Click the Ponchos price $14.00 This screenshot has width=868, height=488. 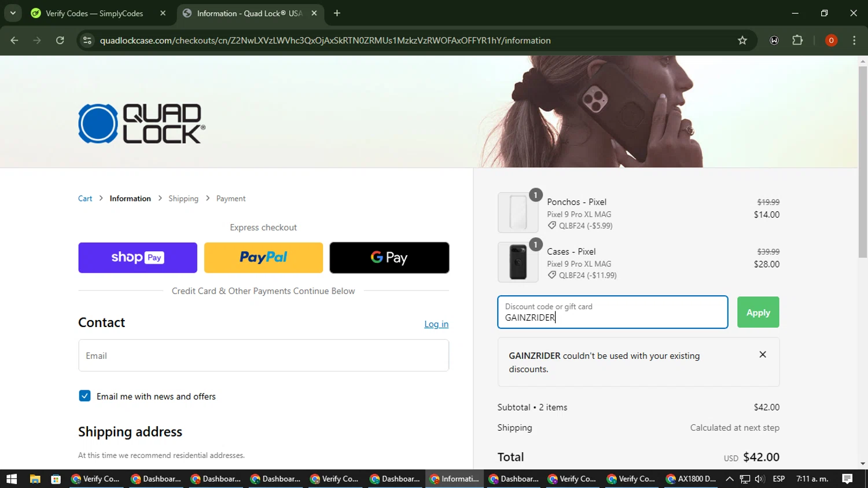767,214
